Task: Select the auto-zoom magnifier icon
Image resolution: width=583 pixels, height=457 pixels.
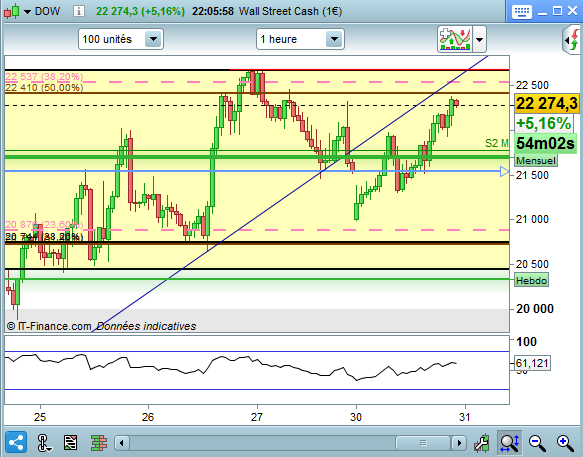Action: [x=509, y=442]
